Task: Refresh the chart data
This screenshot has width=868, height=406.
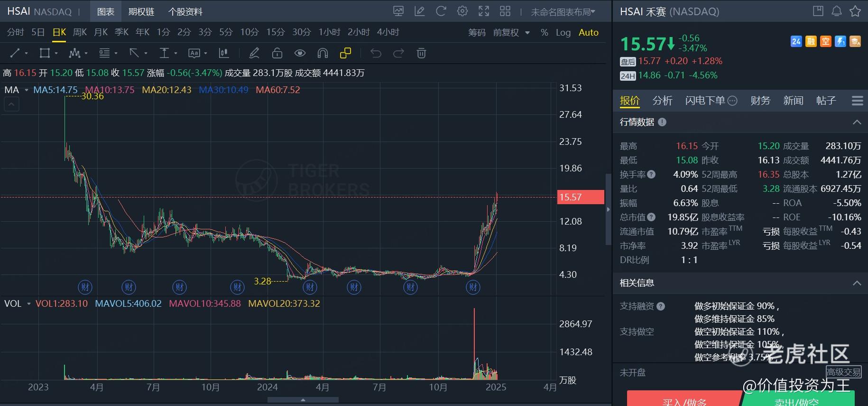Action: click(441, 11)
